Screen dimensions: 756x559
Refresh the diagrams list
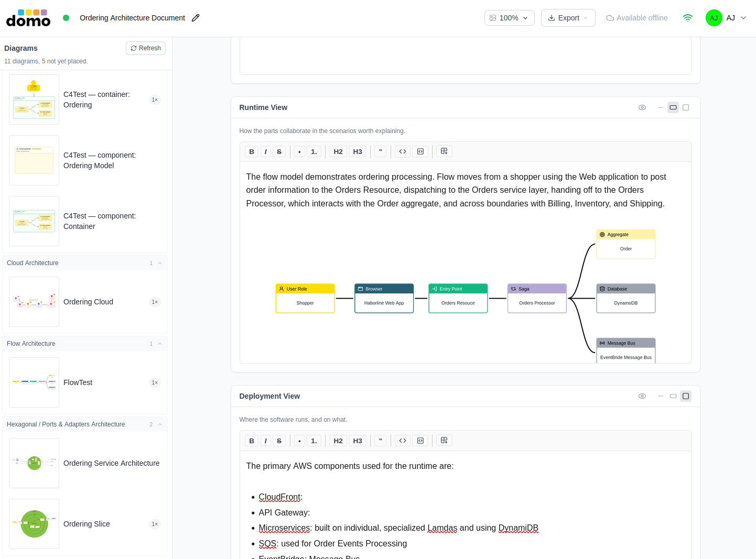click(146, 48)
